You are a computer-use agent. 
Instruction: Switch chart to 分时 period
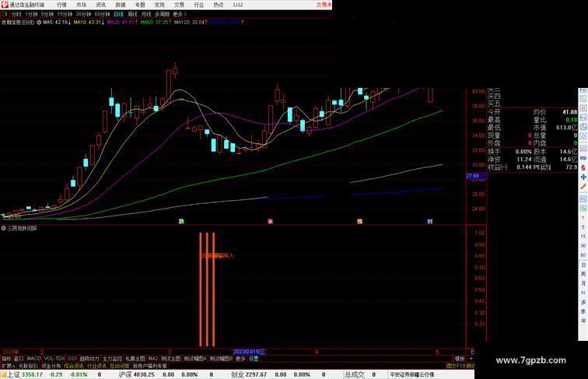coord(16,14)
